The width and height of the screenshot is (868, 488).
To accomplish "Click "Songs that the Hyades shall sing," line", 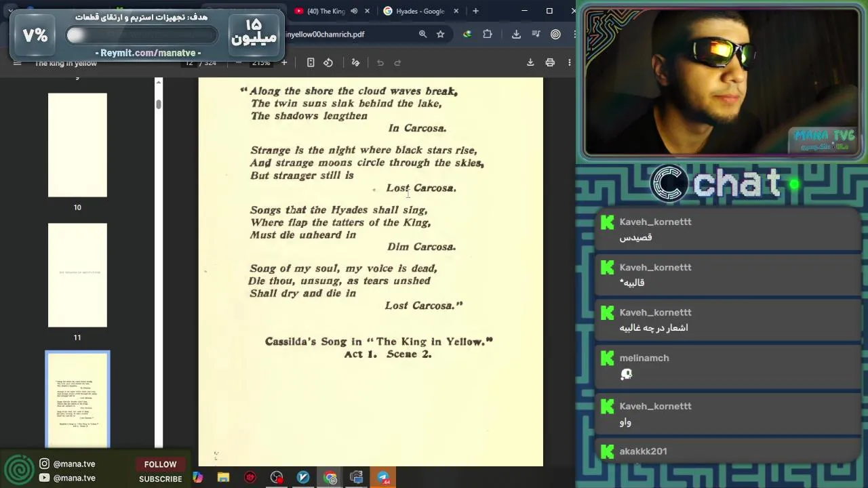I will [x=338, y=210].
